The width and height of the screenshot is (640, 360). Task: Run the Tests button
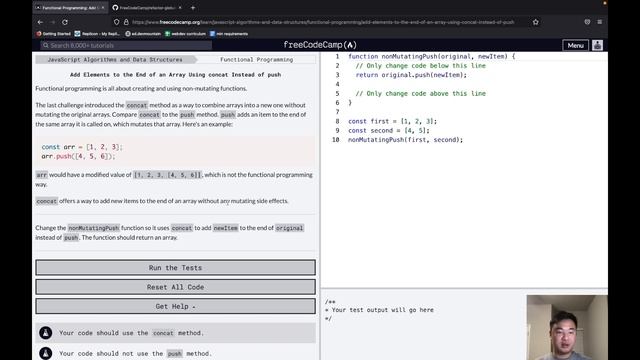point(176,268)
